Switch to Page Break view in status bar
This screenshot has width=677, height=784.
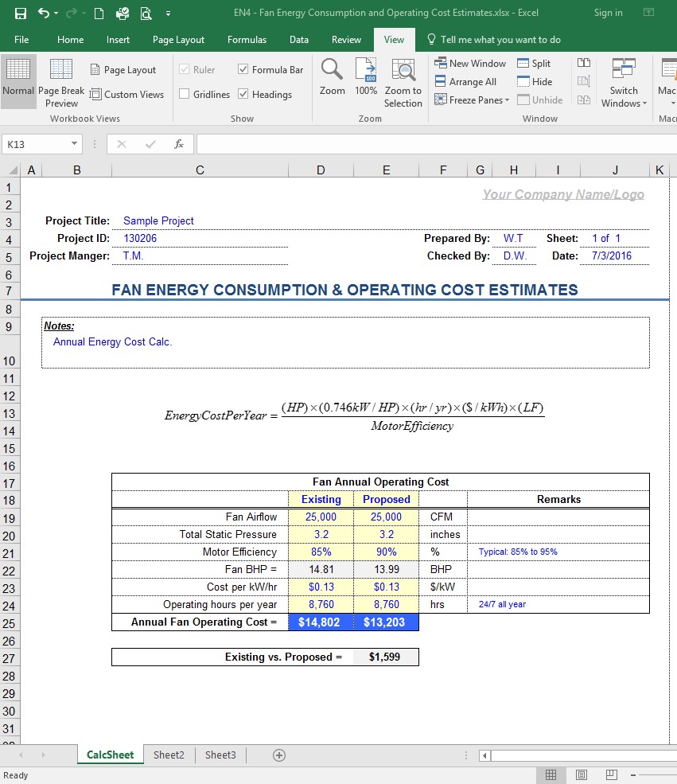[x=612, y=775]
